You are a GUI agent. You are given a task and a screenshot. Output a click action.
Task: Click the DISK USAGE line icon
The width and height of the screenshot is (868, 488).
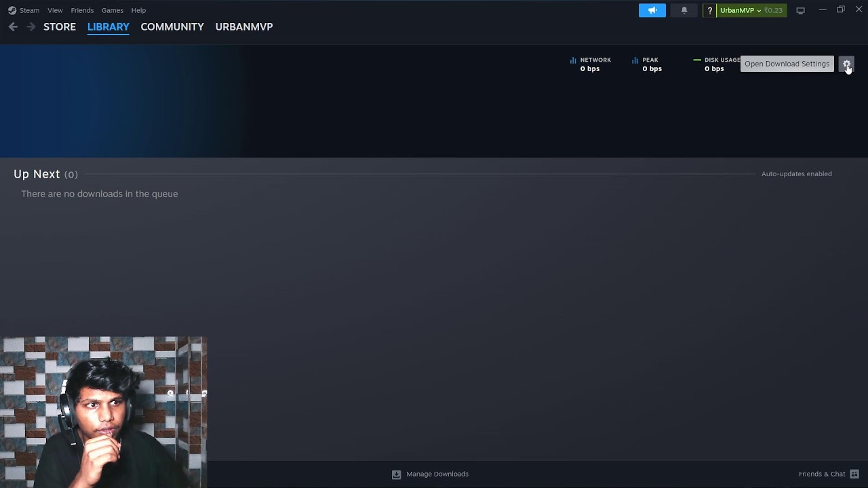tap(697, 60)
